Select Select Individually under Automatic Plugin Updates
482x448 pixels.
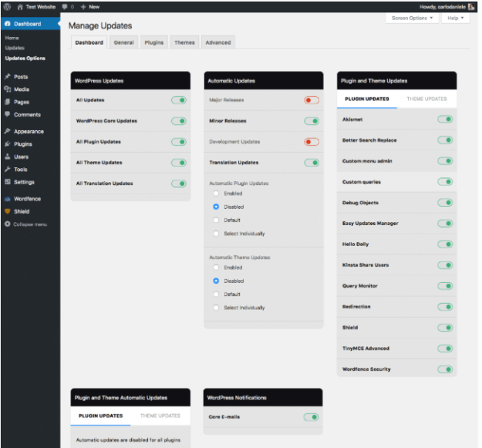(216, 234)
